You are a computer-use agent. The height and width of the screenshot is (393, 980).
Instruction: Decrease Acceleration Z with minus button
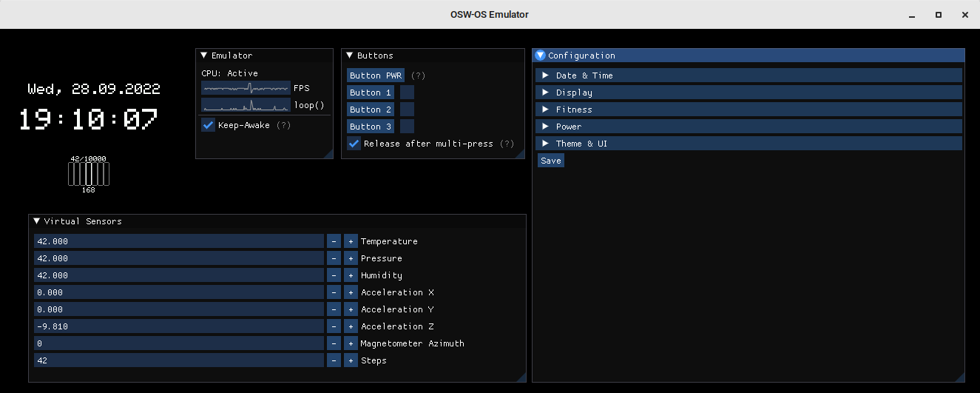(x=334, y=326)
